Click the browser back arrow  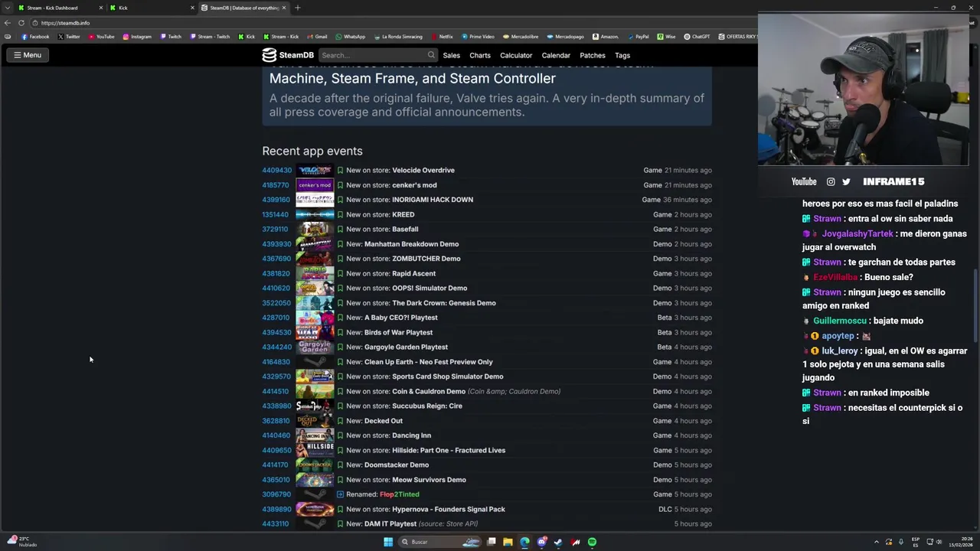(8, 23)
